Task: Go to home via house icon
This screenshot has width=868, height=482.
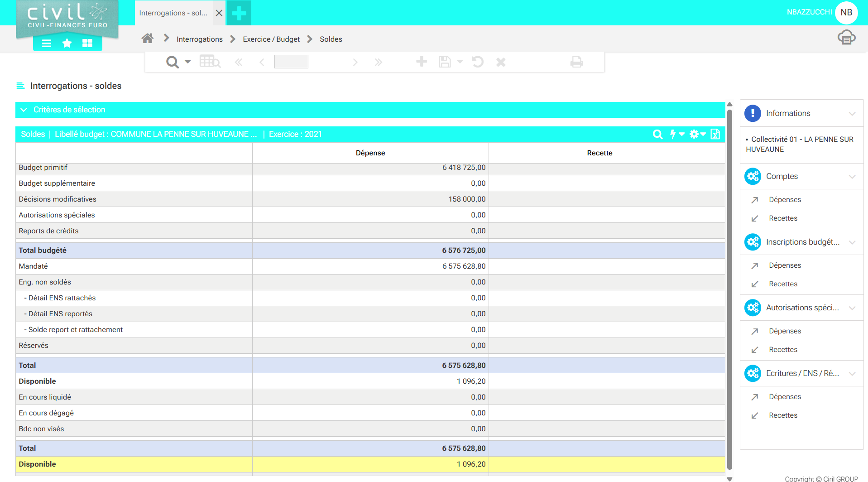Action: (x=148, y=39)
